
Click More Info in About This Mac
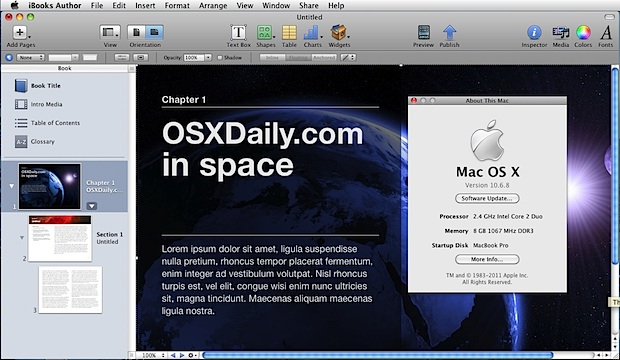487,260
